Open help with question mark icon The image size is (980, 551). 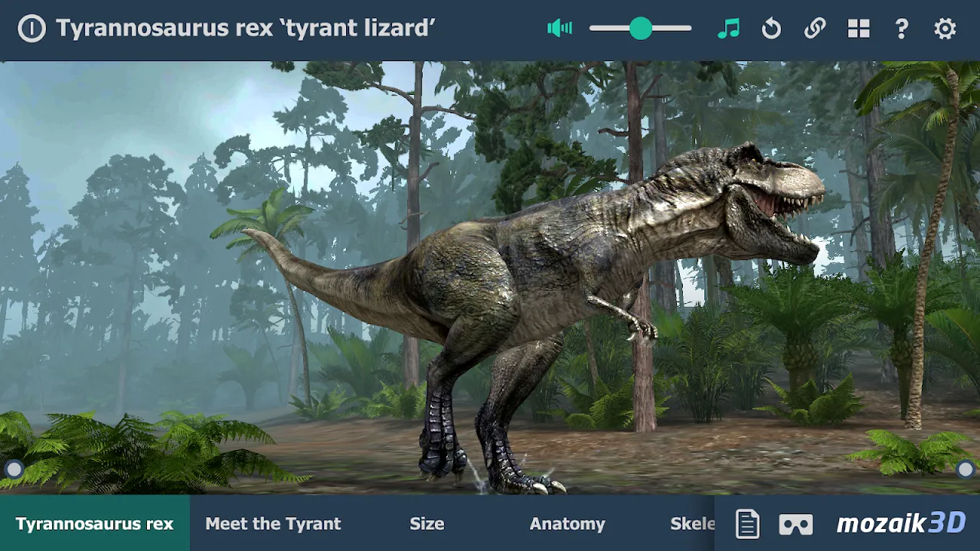coord(902,29)
